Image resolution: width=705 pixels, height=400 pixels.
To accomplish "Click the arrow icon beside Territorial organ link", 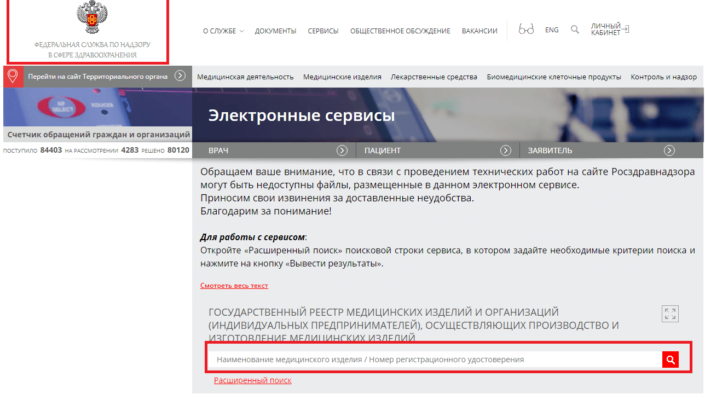I will point(180,76).
